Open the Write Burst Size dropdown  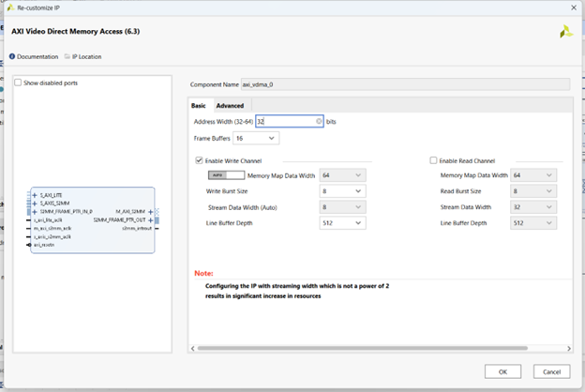pyautogui.click(x=342, y=190)
